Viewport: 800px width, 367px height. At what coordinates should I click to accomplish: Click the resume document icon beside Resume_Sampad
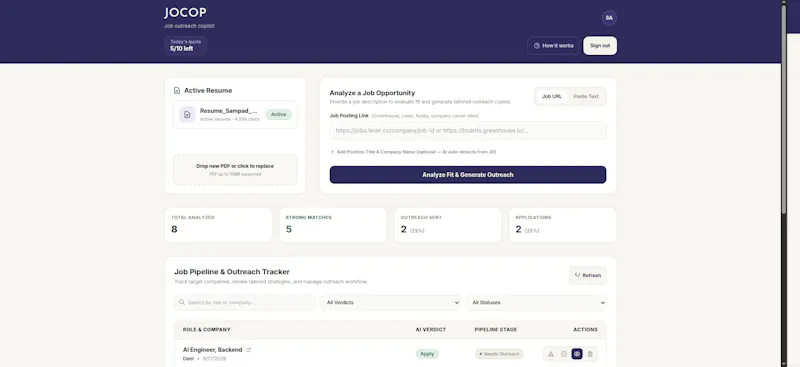point(187,115)
